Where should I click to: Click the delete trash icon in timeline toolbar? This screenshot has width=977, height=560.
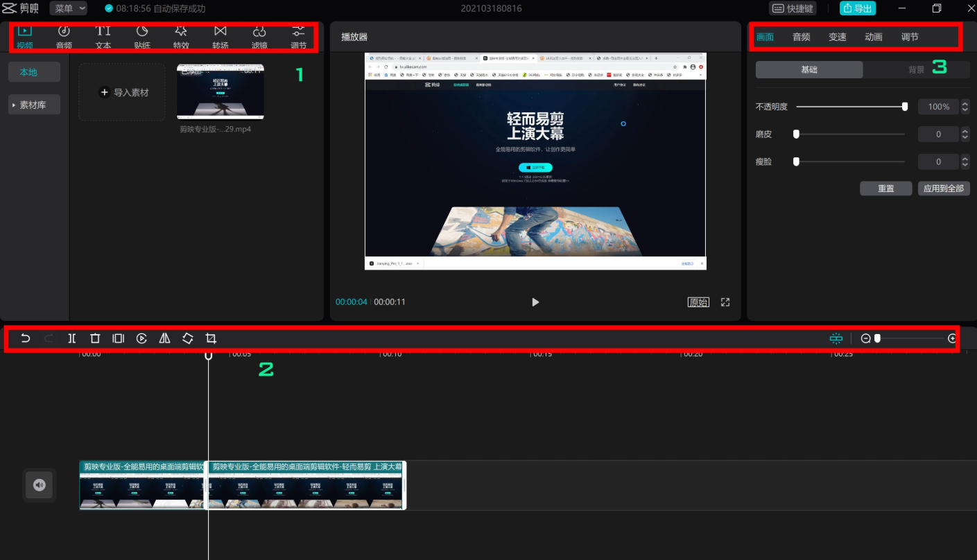point(95,338)
